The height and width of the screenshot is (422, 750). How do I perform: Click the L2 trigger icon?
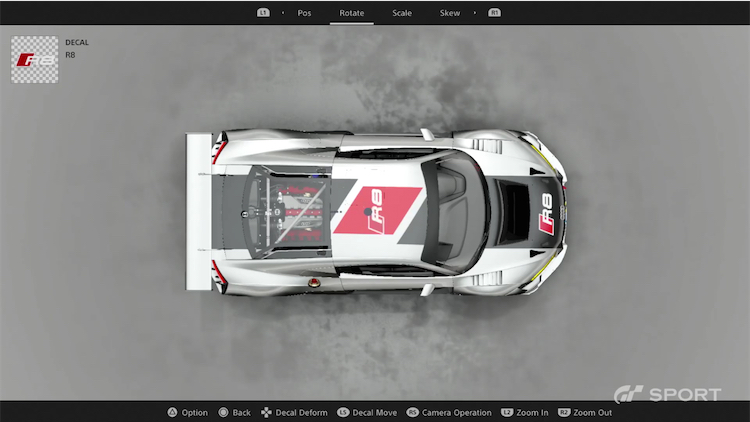click(507, 412)
